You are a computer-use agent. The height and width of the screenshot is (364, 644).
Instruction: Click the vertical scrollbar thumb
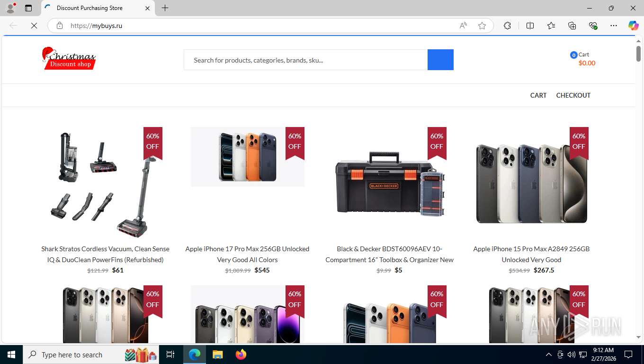[x=638, y=54]
